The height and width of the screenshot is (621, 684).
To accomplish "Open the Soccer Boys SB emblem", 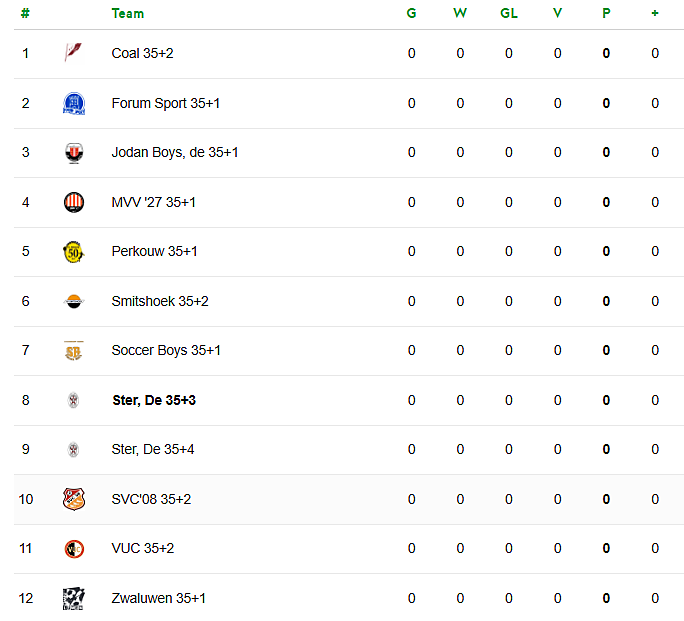I will tap(73, 351).
